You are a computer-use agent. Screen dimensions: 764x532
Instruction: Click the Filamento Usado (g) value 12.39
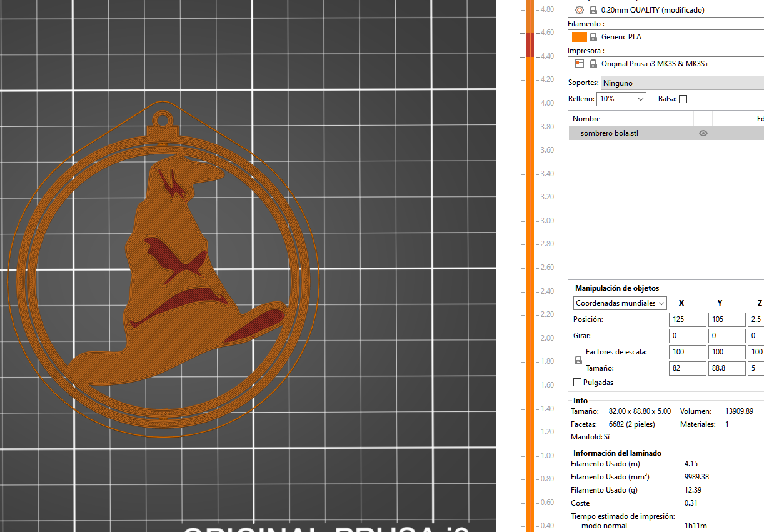[693, 490]
